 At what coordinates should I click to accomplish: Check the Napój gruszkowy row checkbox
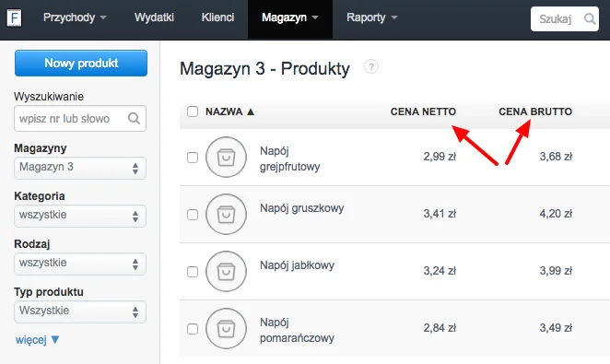[193, 215]
